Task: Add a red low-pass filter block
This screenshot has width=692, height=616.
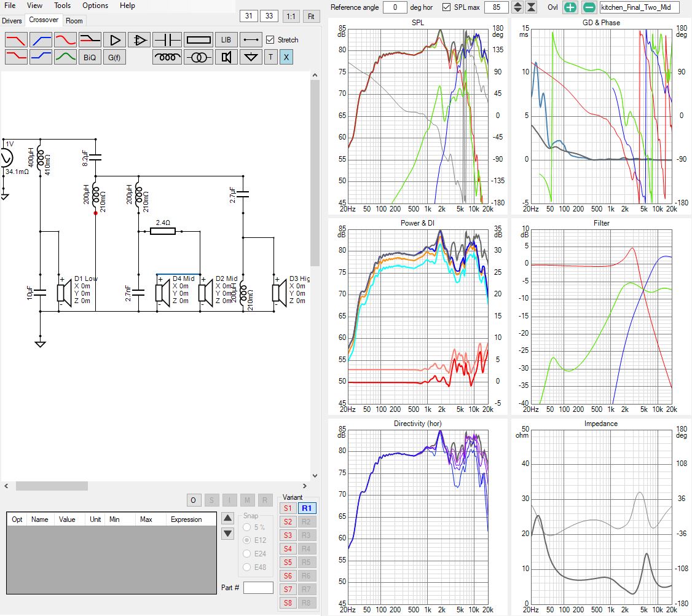Action: tap(17, 40)
